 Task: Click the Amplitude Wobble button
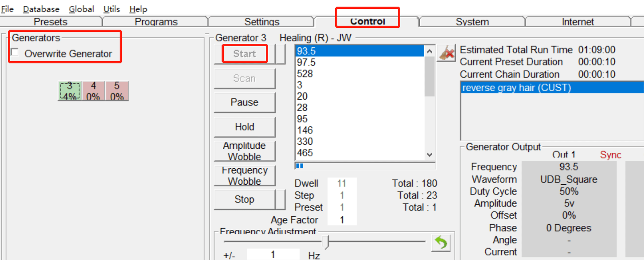(x=245, y=151)
